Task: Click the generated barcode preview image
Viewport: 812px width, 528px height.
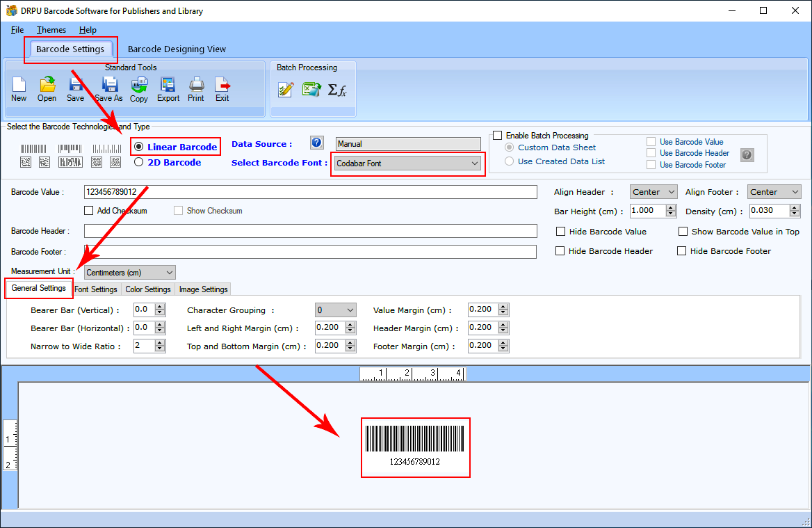Action: (x=415, y=447)
